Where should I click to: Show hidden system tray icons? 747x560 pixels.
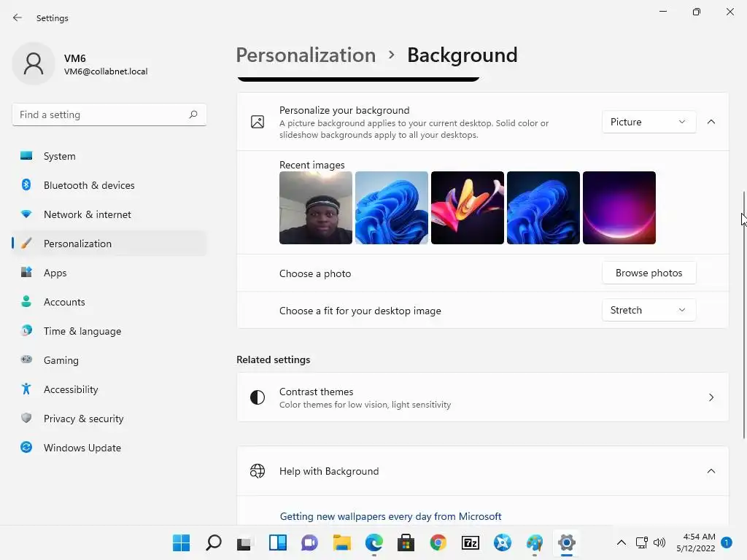(622, 542)
